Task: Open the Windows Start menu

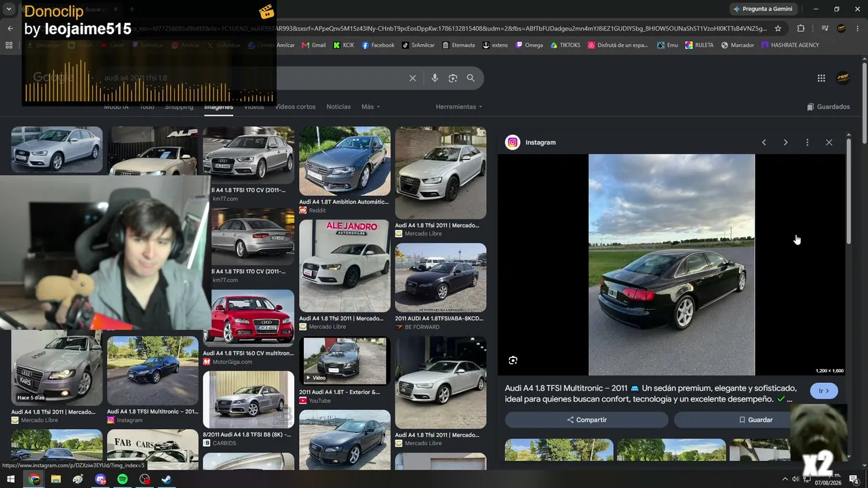Action: (x=11, y=479)
